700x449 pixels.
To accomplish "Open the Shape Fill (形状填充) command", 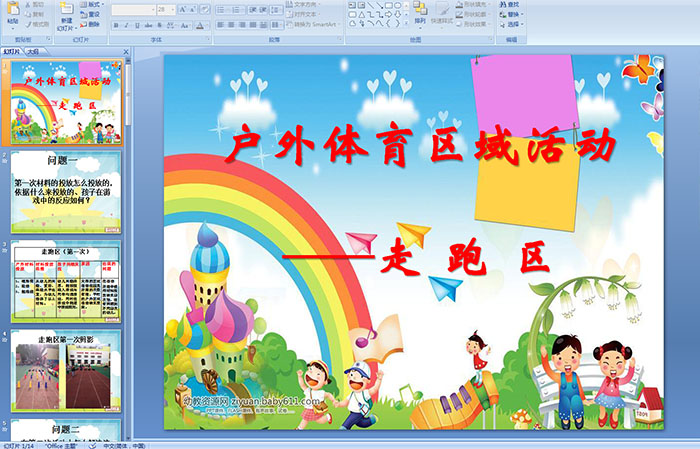I will coord(473,4).
